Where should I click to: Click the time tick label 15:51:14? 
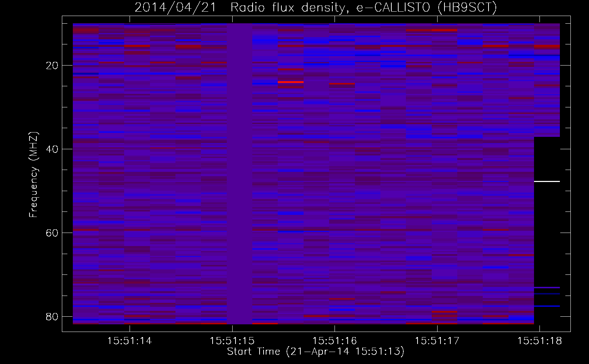tap(130, 341)
